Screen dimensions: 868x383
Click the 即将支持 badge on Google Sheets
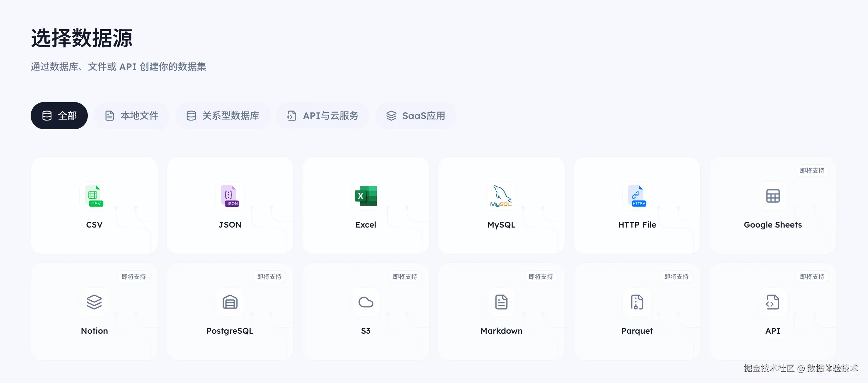(x=812, y=171)
